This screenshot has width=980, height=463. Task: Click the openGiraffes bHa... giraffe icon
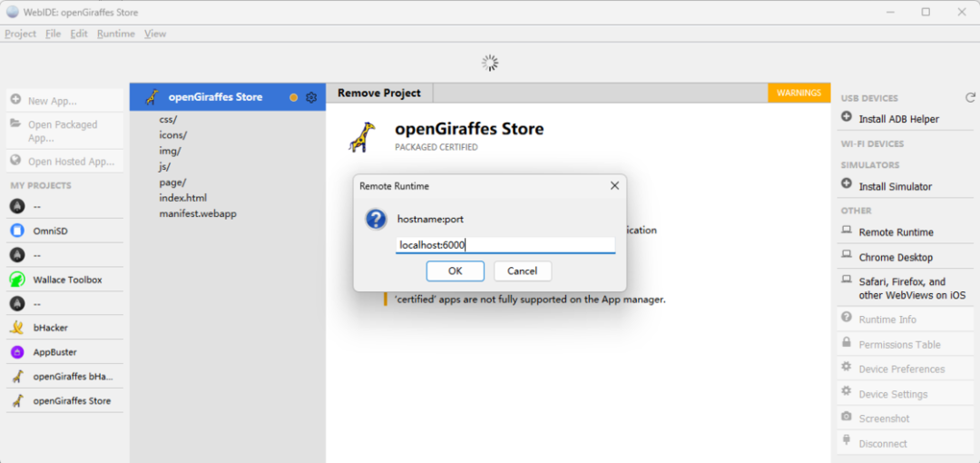(18, 377)
